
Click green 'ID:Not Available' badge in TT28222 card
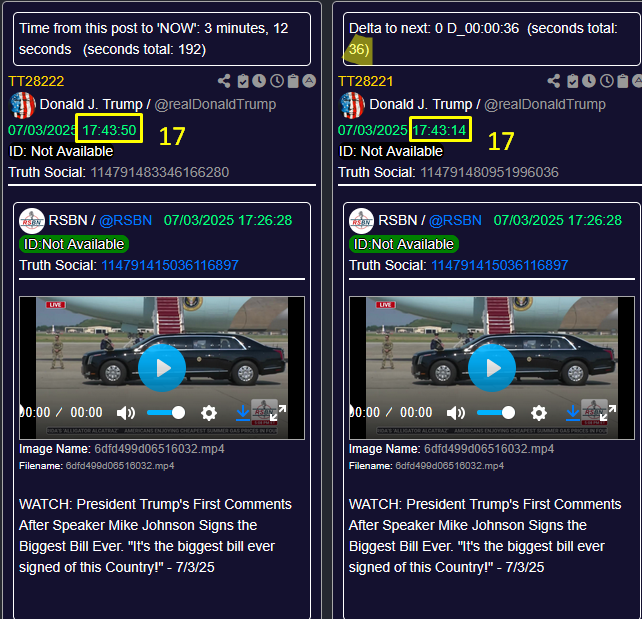point(74,244)
